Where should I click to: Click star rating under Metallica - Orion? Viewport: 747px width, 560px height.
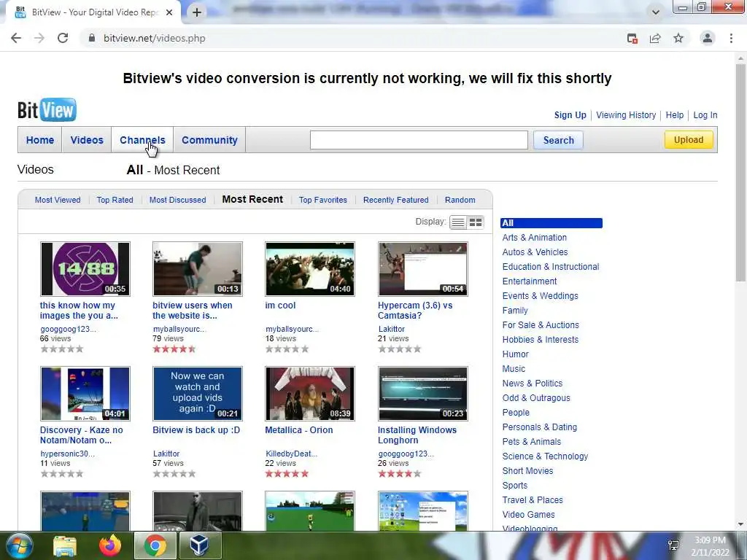[287, 474]
